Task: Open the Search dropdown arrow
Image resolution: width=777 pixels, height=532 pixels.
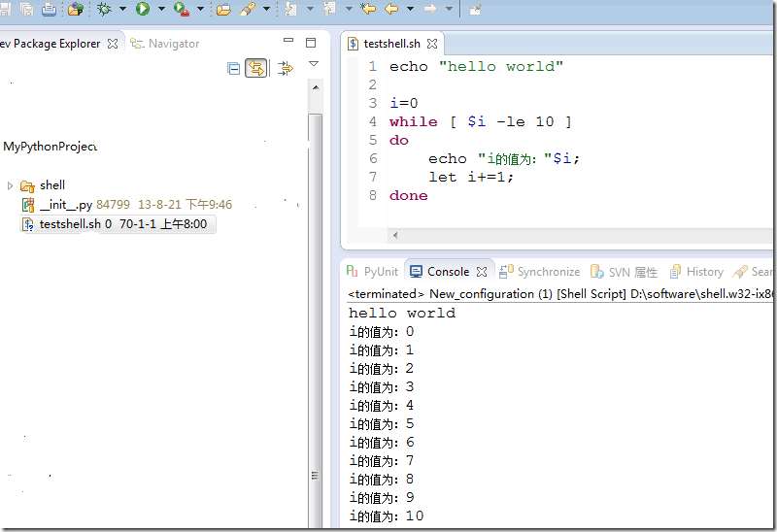Action: (x=266, y=9)
